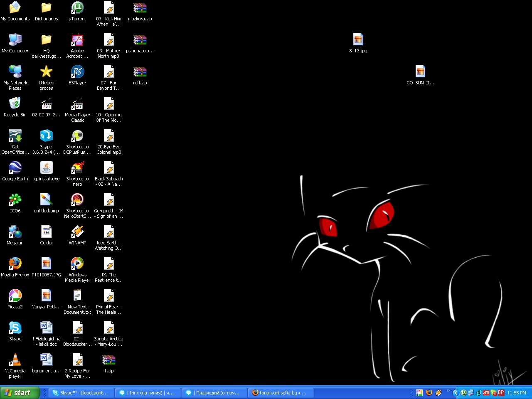Image resolution: width=532 pixels, height=399 pixels.
Task: Open the µTorrent desktop shortcut
Action: point(77,8)
